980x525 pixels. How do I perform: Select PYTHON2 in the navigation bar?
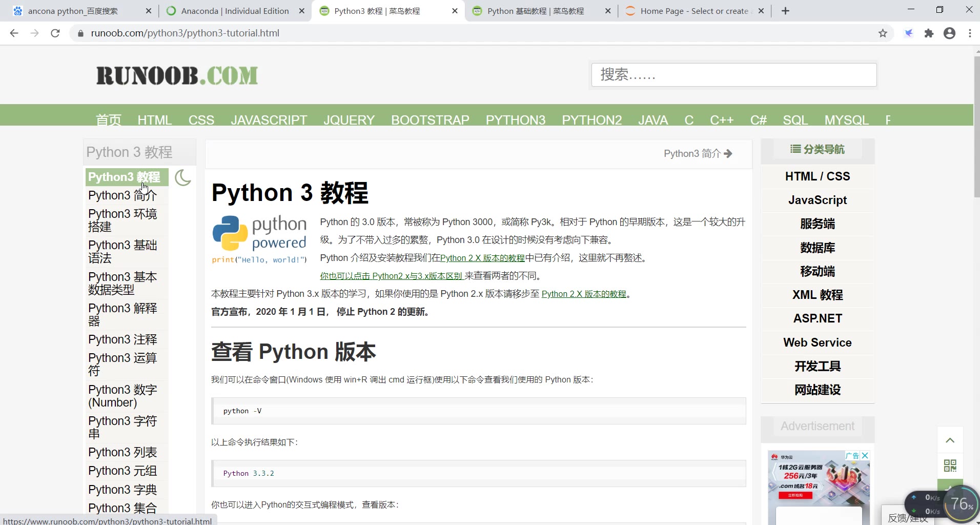click(x=591, y=119)
